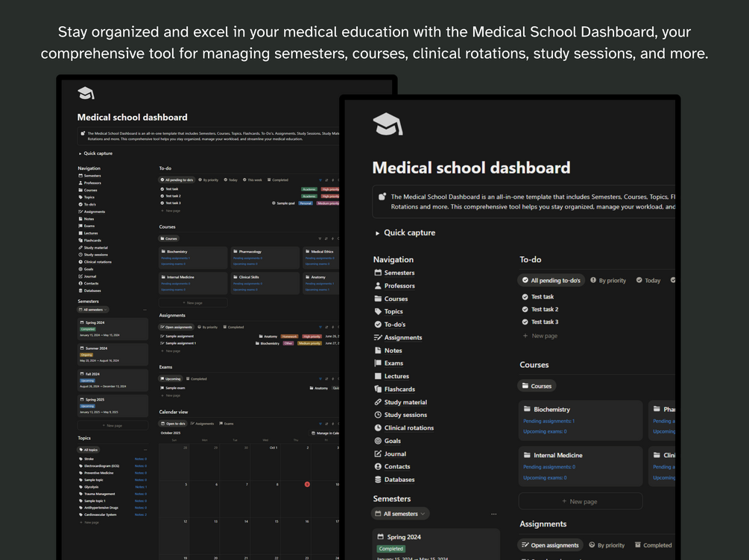This screenshot has height=560, width=749.
Task: Click the Exams flag icon in front navigation
Action: point(378,363)
